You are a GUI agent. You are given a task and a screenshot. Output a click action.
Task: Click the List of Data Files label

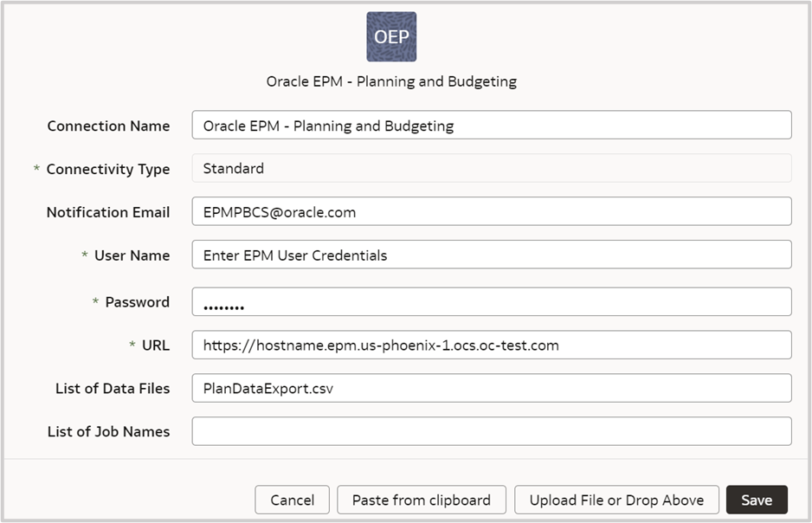tap(113, 389)
